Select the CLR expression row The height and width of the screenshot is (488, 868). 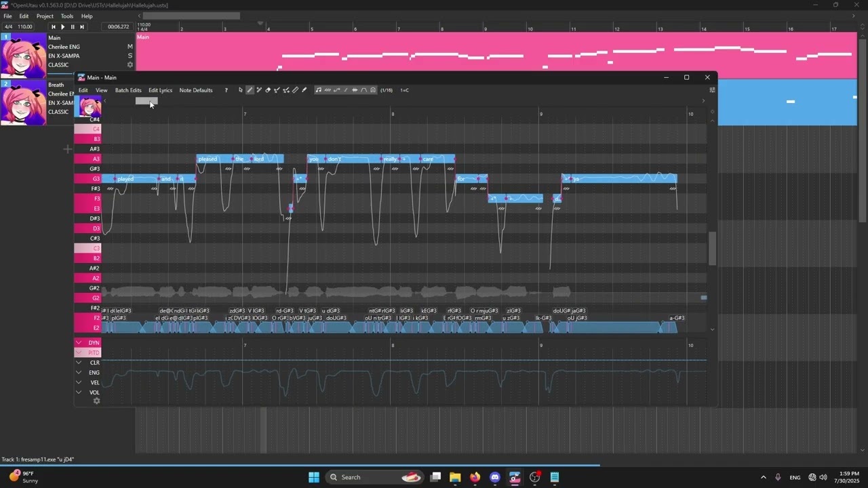88,363
